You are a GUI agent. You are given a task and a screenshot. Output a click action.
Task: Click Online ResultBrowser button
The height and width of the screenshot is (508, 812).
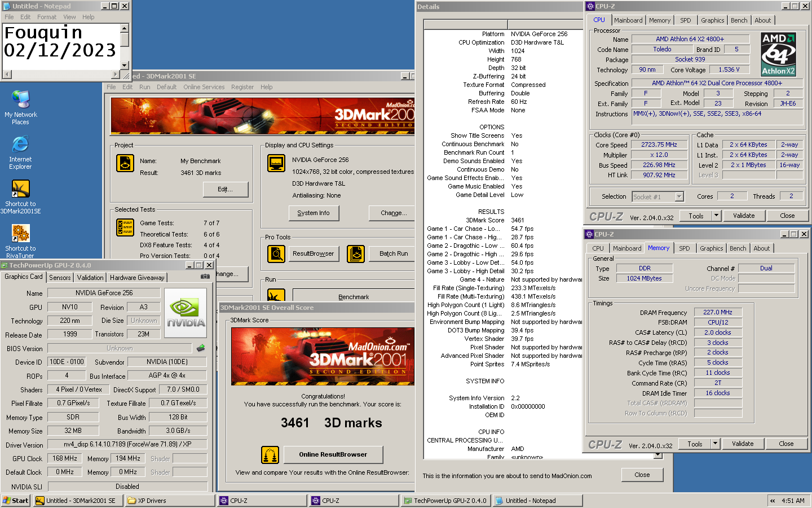[x=333, y=454]
